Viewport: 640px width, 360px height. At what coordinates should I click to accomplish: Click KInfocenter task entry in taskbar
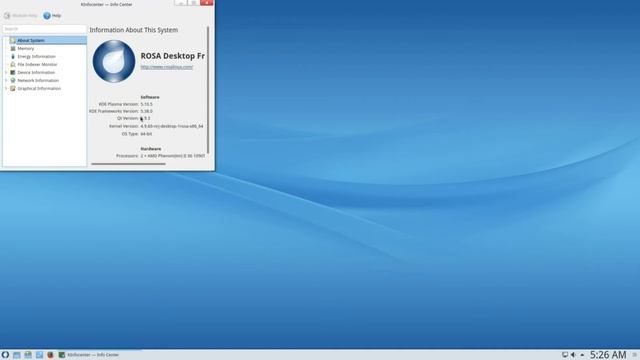[89, 355]
